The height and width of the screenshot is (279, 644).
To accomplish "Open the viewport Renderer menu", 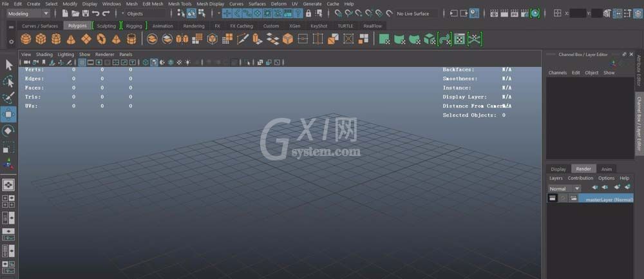I will [x=105, y=54].
